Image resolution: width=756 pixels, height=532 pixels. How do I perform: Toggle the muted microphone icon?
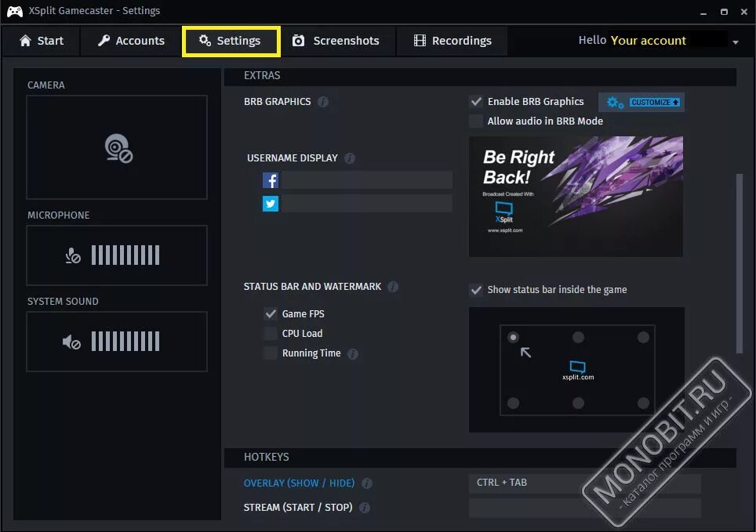(73, 255)
